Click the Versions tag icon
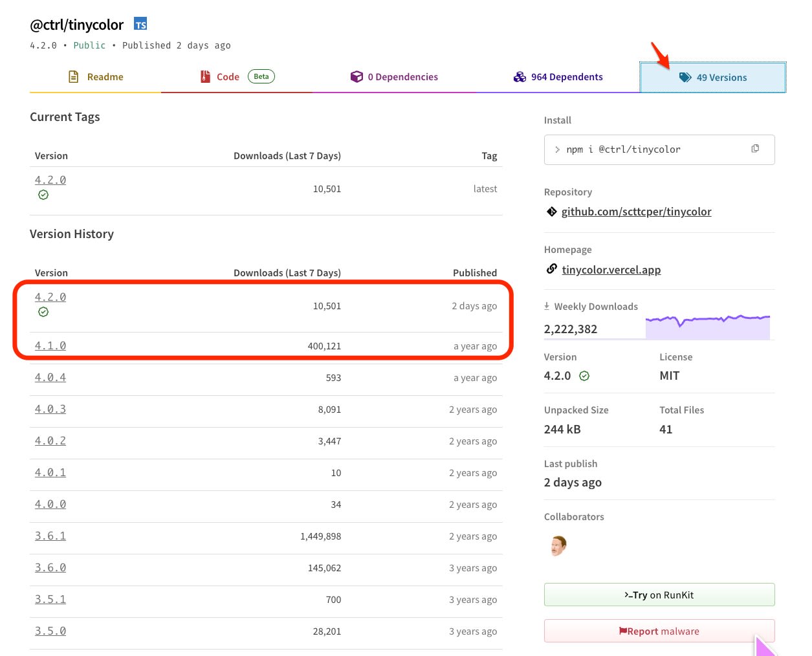This screenshot has width=812, height=656. [x=685, y=77]
